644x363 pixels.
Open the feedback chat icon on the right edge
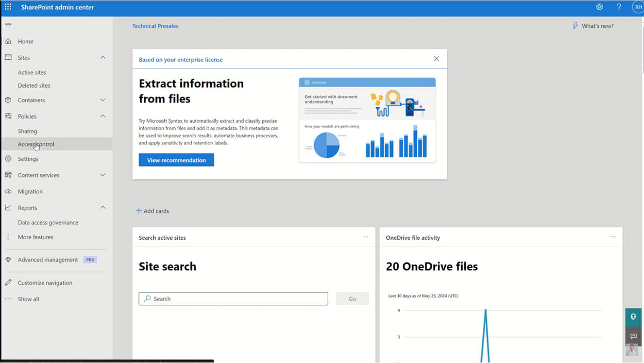[x=633, y=336]
